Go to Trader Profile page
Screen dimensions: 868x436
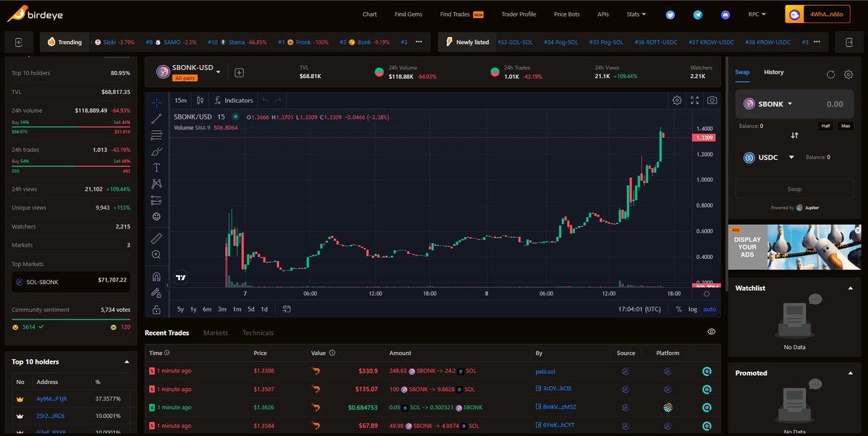(518, 14)
